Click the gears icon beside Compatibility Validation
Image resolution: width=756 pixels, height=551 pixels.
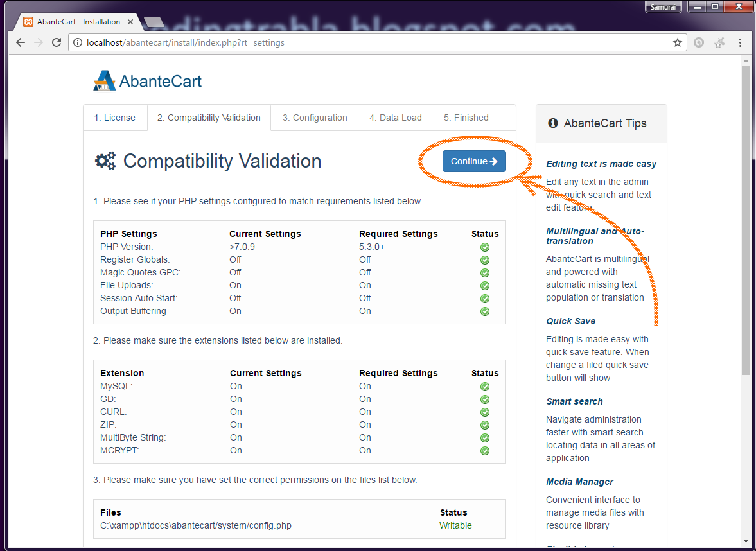click(x=105, y=161)
